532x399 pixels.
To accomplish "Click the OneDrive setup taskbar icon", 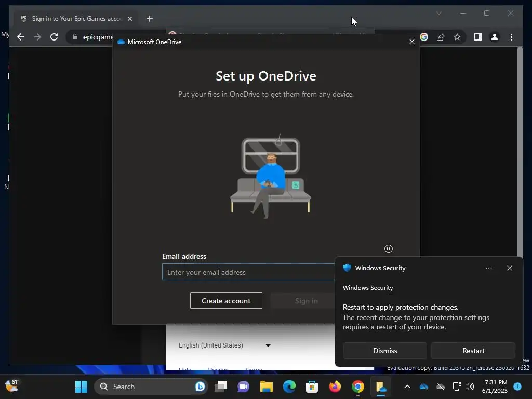I will pos(381,387).
